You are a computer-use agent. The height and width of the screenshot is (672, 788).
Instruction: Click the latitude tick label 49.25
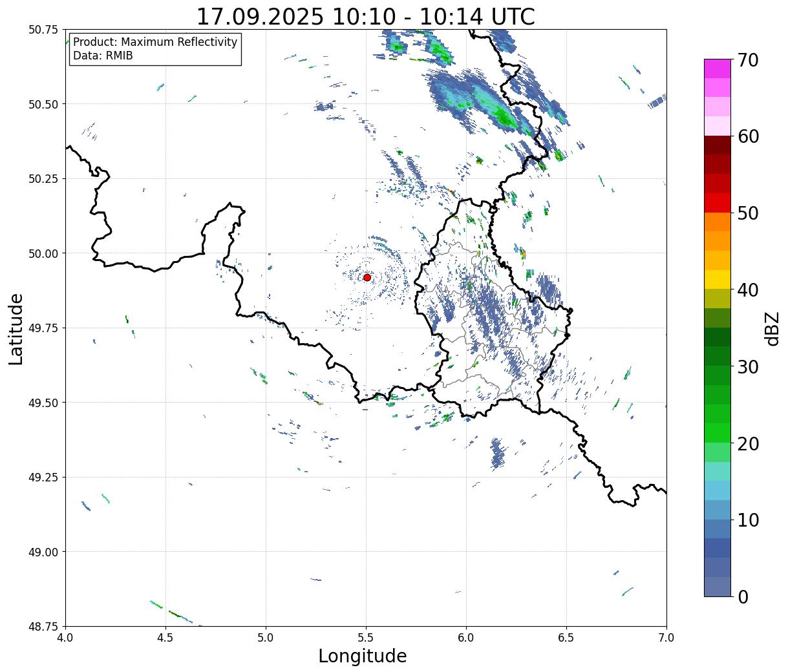[43, 478]
